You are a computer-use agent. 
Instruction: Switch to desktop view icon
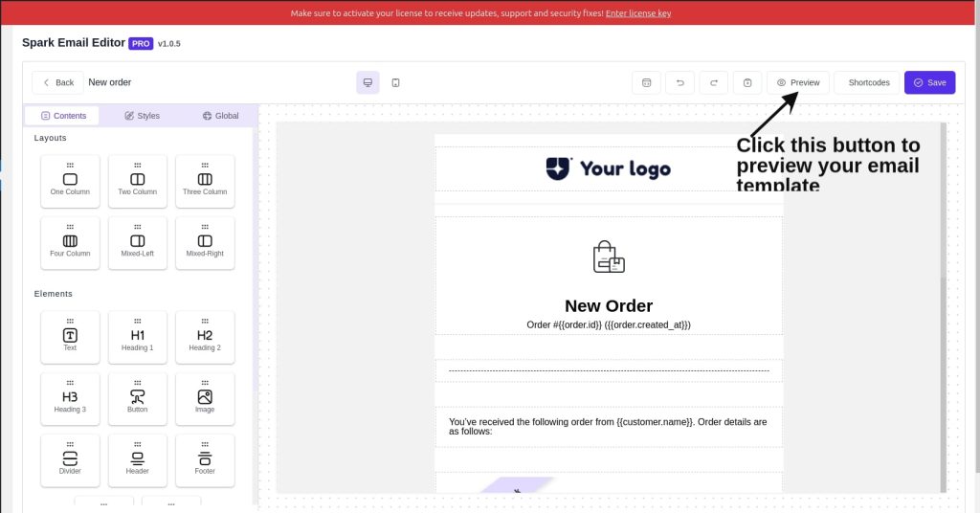[x=367, y=82]
